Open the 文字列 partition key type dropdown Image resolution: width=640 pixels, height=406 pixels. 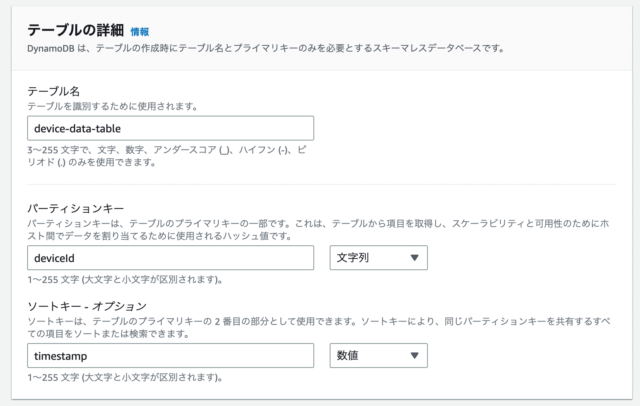(378, 257)
